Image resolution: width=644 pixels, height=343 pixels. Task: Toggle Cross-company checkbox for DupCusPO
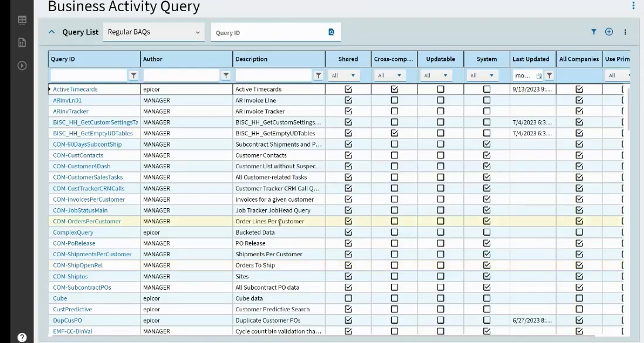(394, 320)
